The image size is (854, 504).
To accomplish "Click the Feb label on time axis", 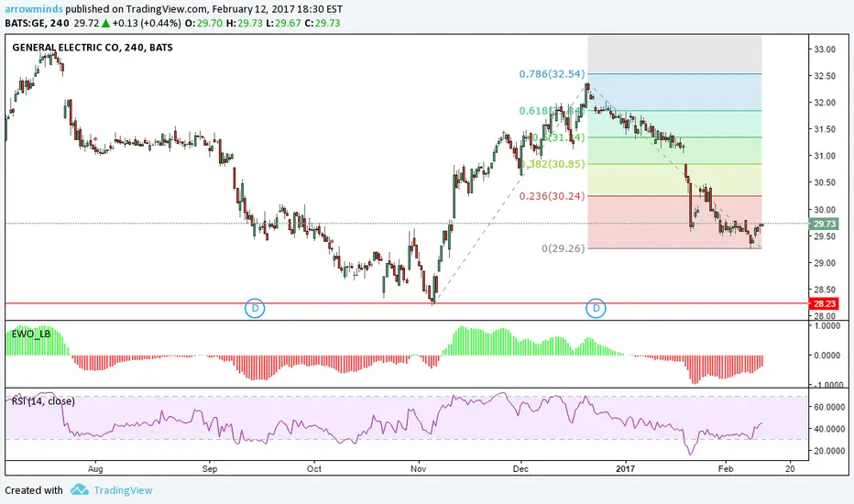I will pos(726,468).
